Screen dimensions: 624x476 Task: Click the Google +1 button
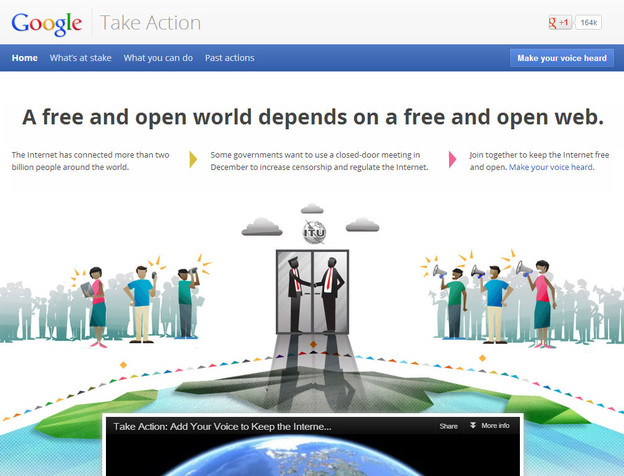pyautogui.click(x=560, y=22)
